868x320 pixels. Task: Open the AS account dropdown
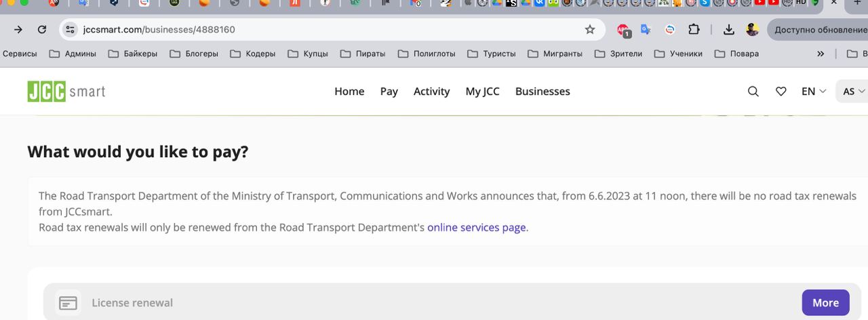(x=853, y=92)
